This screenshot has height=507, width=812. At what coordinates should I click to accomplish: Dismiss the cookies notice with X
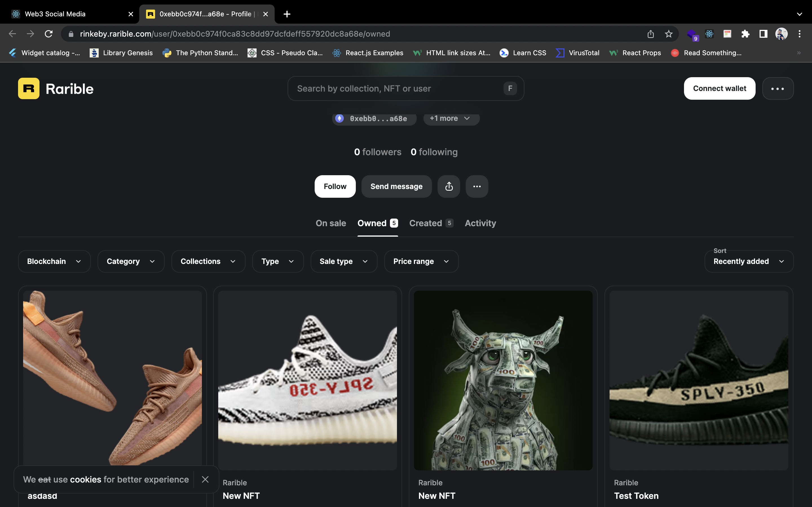pyautogui.click(x=205, y=479)
